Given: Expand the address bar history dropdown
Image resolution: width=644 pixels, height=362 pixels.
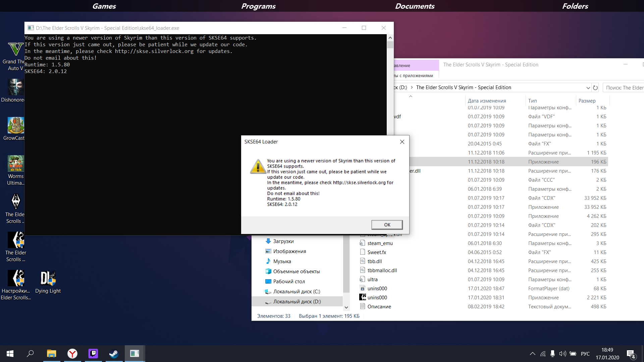Looking at the screenshot, I should [x=588, y=87].
